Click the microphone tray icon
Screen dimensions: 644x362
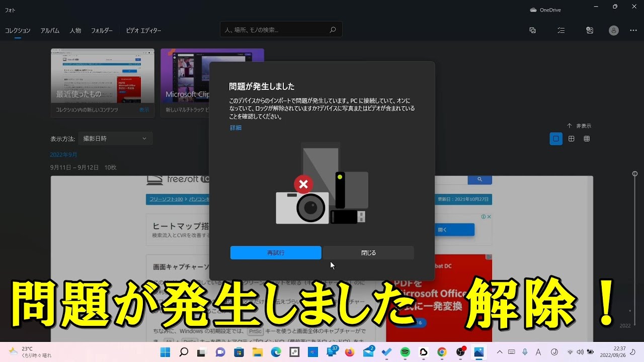pyautogui.click(x=525, y=352)
